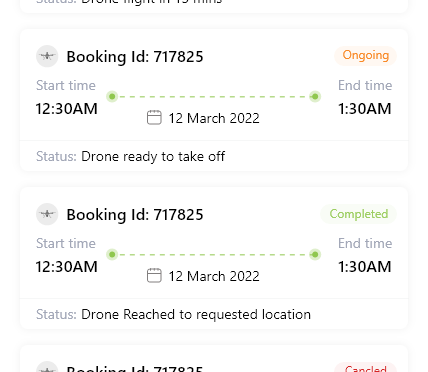Screen dimensions: 428x372
Task: Click 1:30AM end time on Ongoing booking
Action: 365,109
